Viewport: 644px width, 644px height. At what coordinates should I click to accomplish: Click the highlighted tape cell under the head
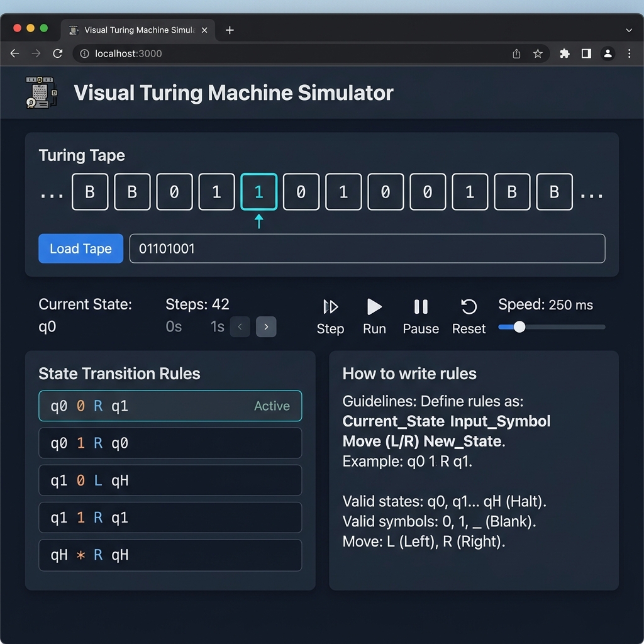click(x=258, y=192)
